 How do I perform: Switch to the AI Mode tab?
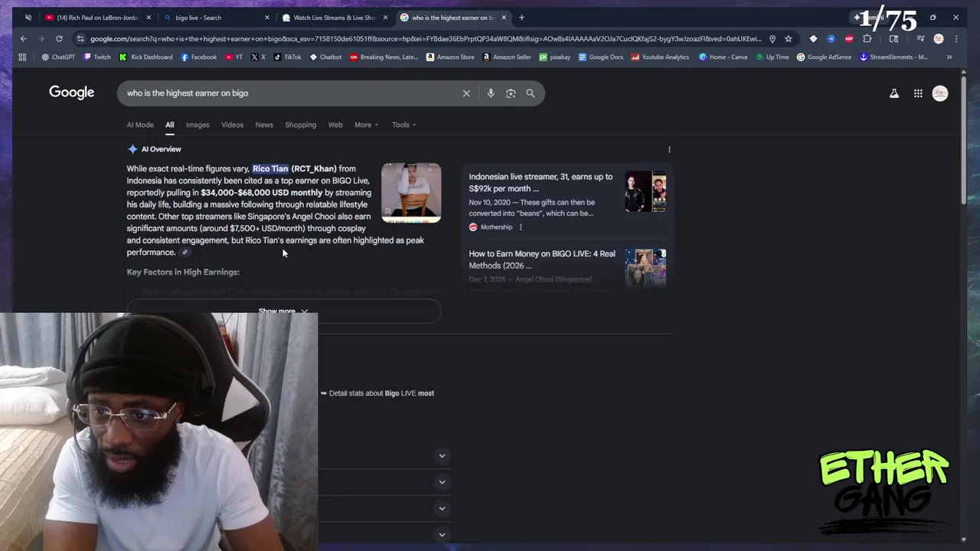140,125
